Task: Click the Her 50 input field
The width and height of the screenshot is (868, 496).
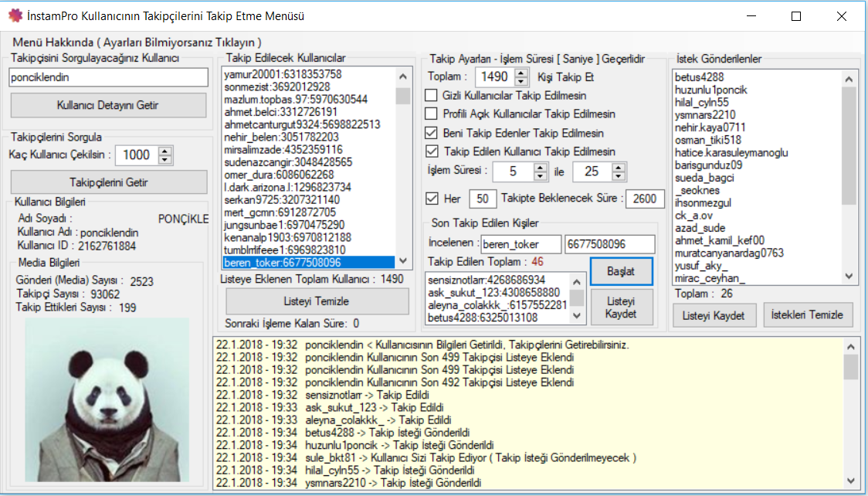Action: pyautogui.click(x=483, y=199)
